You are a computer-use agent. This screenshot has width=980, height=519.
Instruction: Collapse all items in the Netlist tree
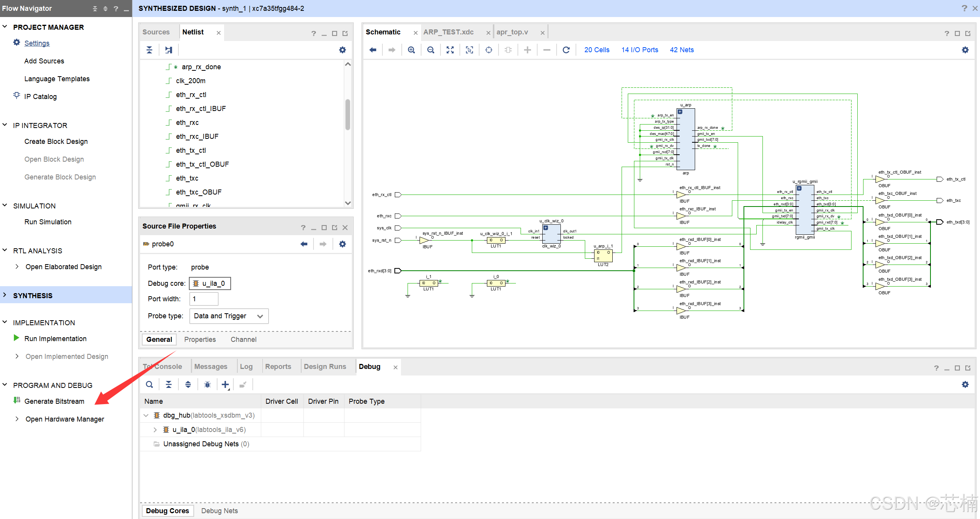(x=149, y=50)
